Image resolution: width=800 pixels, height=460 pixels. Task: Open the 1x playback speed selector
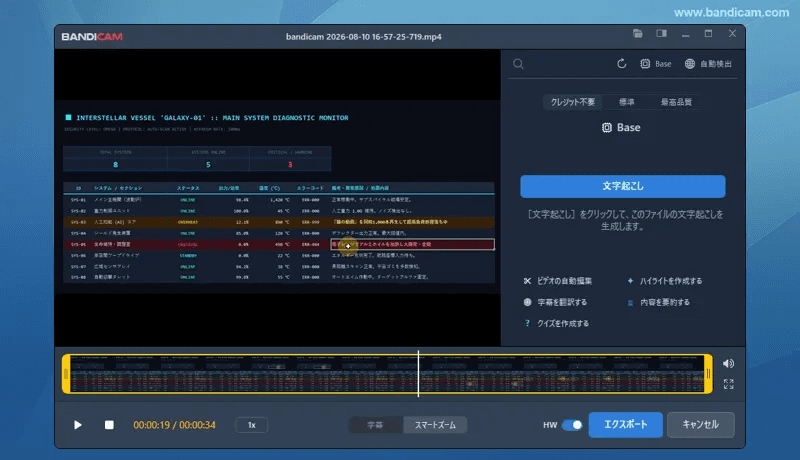pyautogui.click(x=252, y=425)
